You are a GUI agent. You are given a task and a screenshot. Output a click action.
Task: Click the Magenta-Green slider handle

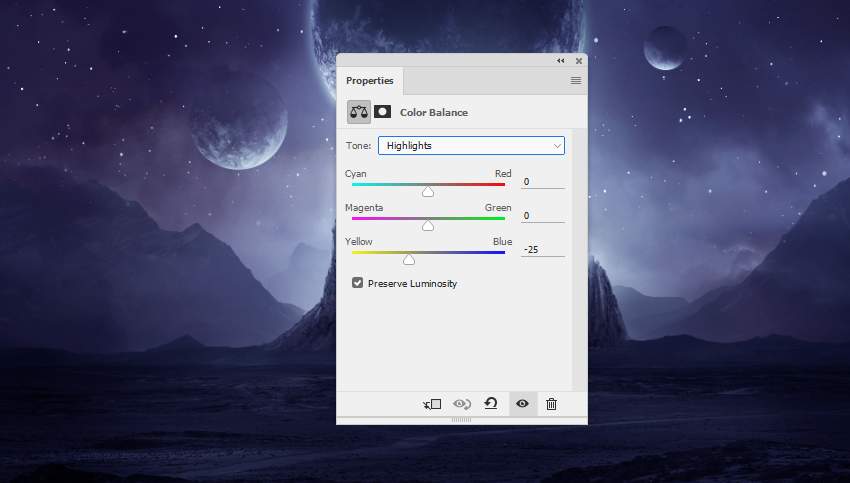point(428,226)
